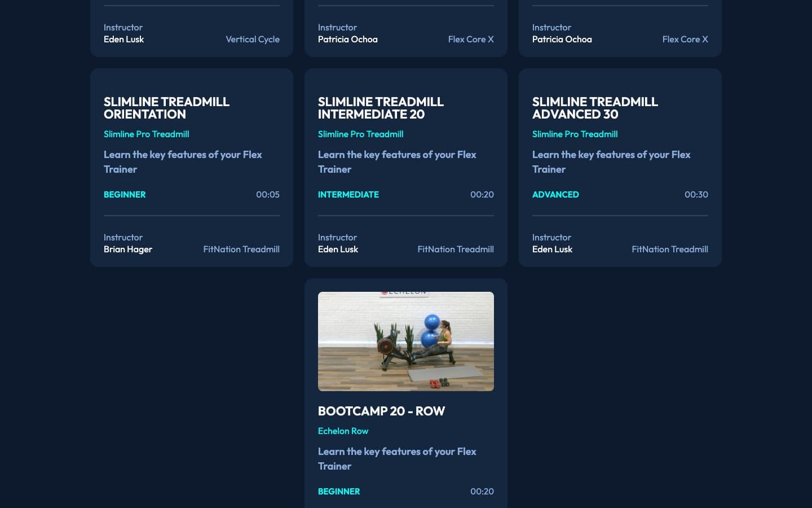Click the INTERMEDIATE level tag
This screenshot has width=812, height=508.
point(348,194)
